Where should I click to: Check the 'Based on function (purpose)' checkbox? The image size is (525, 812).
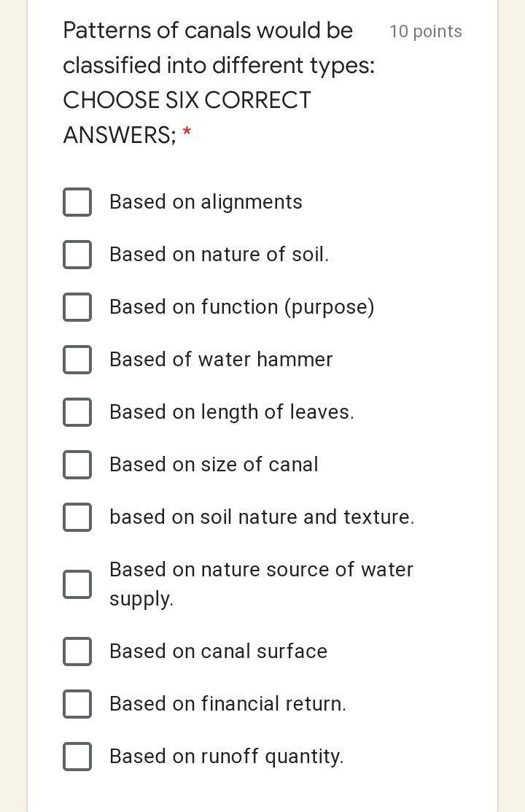pos(77,307)
